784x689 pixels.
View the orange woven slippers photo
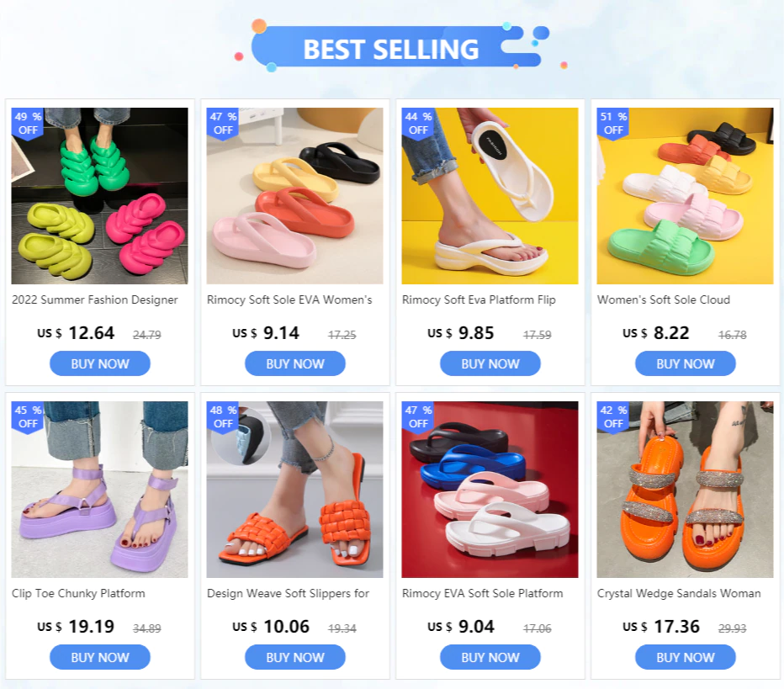pyautogui.click(x=294, y=490)
